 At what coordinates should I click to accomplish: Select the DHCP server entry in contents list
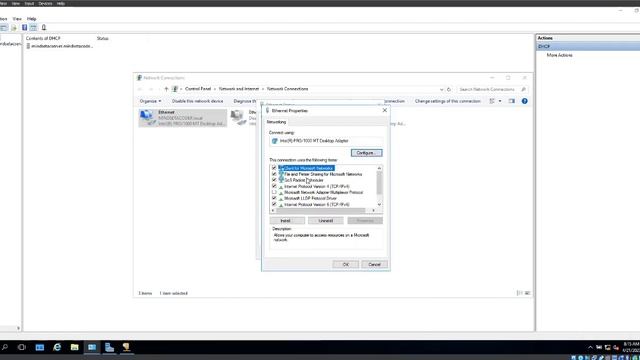click(60, 46)
